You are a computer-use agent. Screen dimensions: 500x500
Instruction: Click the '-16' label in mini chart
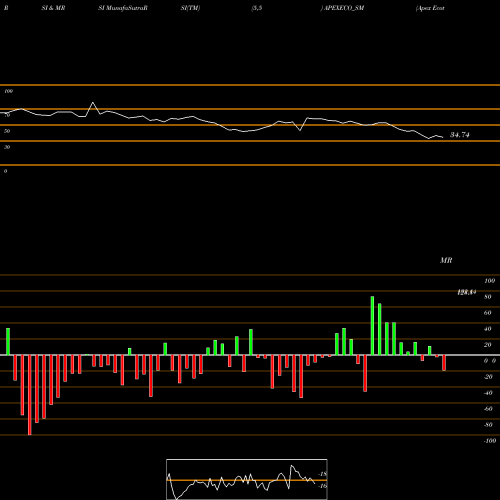point(323,486)
